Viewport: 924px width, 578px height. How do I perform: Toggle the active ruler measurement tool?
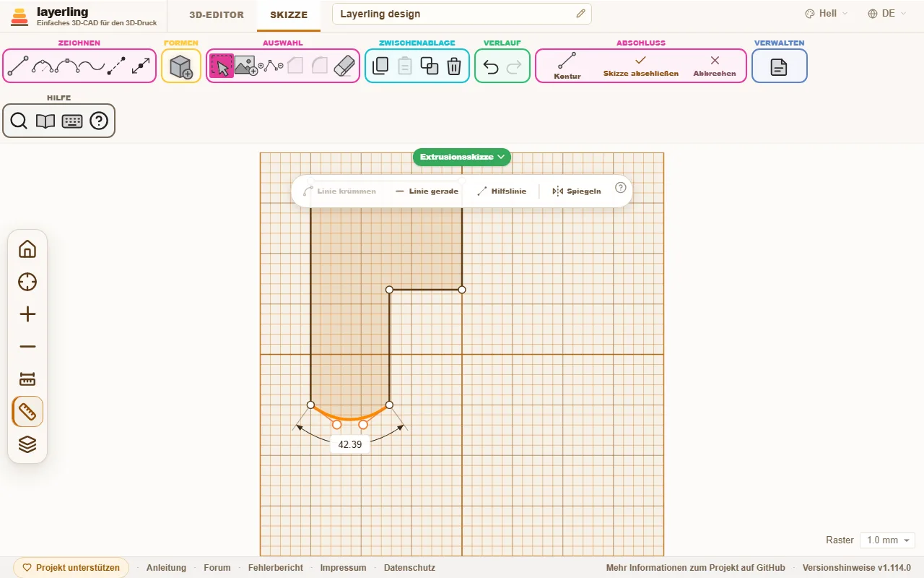pos(27,412)
